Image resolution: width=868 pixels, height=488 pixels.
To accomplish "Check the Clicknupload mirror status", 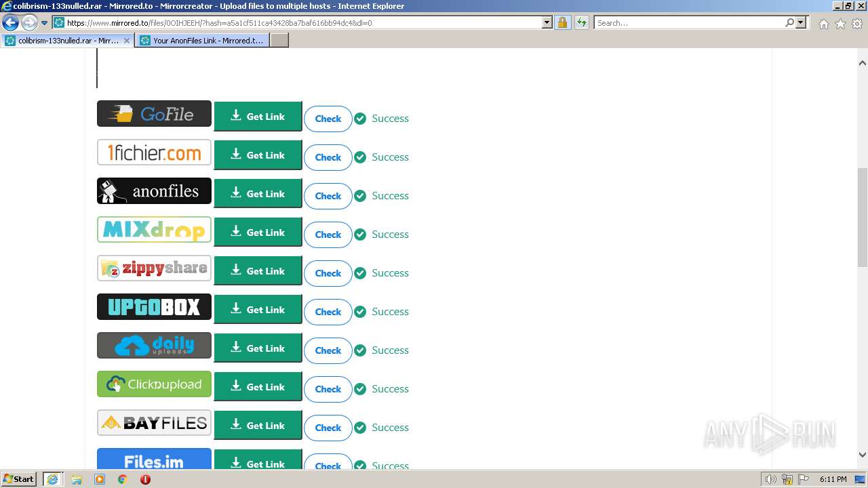I will 328,389.
